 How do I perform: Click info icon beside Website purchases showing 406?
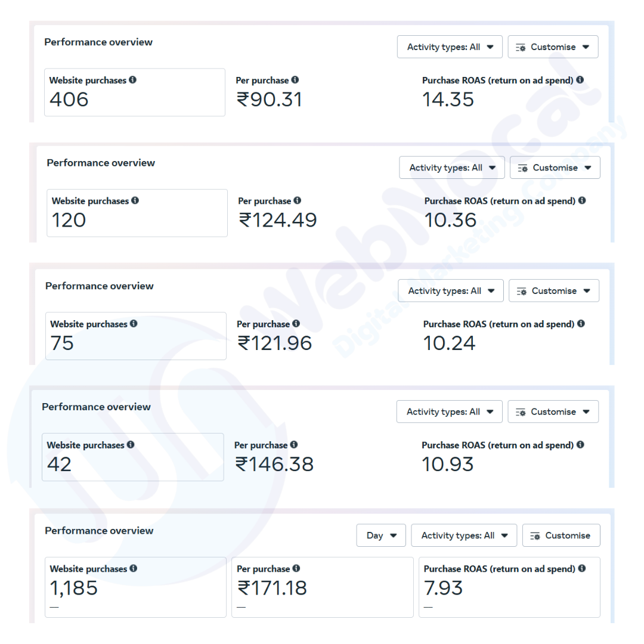[132, 80]
